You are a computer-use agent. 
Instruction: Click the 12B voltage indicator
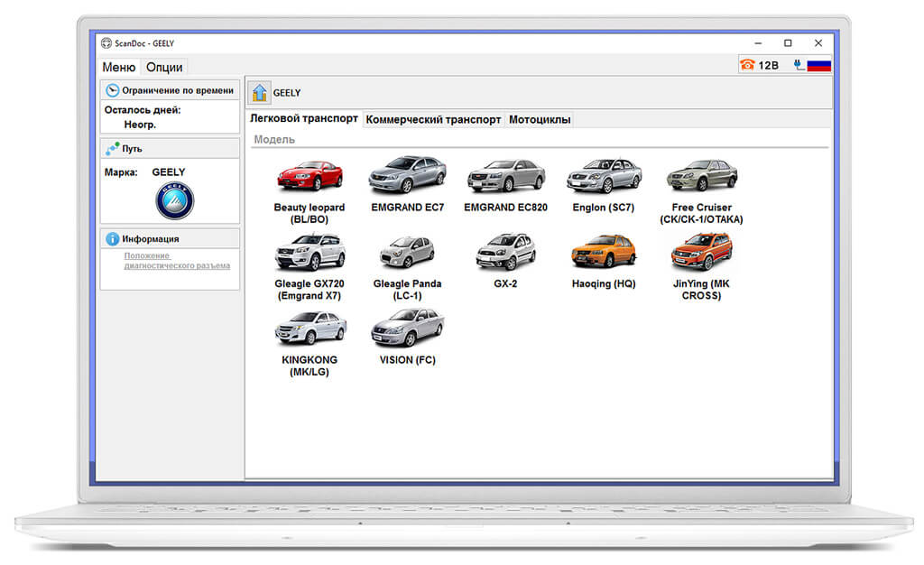pyautogui.click(x=769, y=65)
